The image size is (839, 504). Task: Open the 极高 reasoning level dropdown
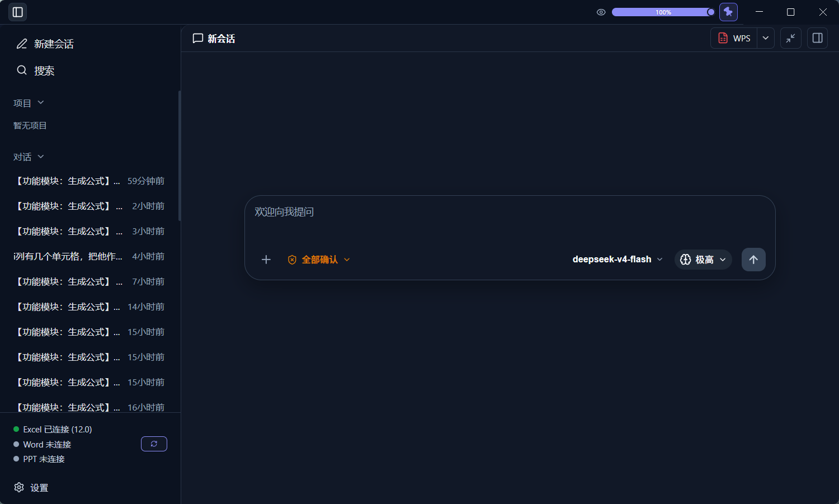[703, 260]
